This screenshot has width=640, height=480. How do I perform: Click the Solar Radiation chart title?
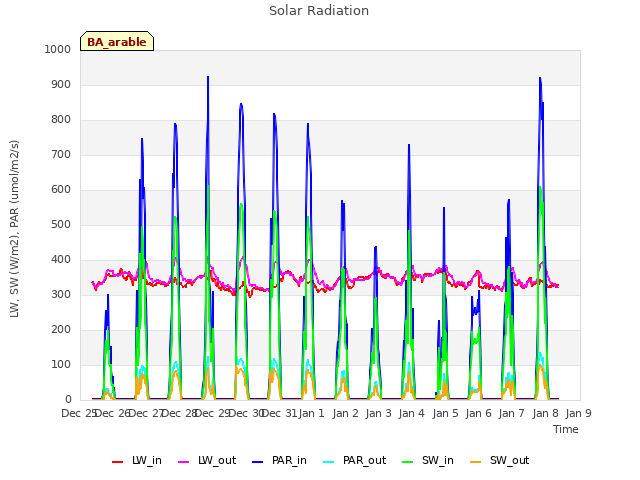coord(319,11)
